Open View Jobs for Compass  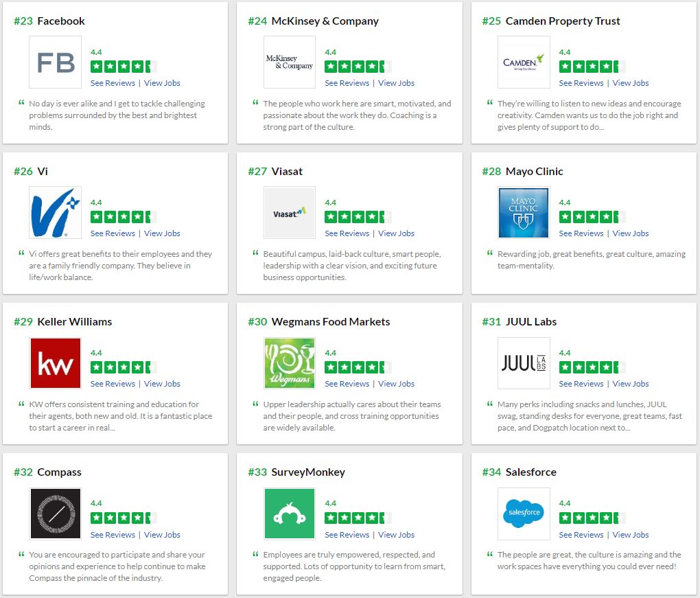pos(162,535)
